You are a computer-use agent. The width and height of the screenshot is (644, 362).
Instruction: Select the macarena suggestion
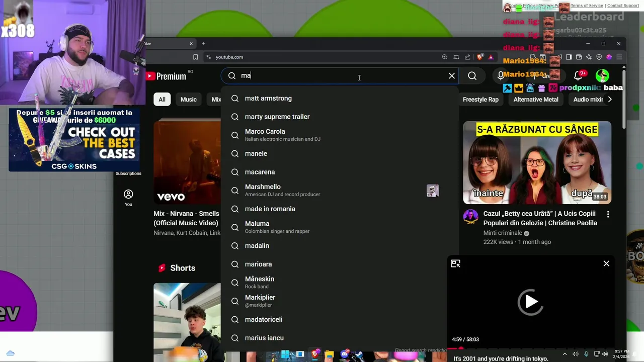[340, 172]
